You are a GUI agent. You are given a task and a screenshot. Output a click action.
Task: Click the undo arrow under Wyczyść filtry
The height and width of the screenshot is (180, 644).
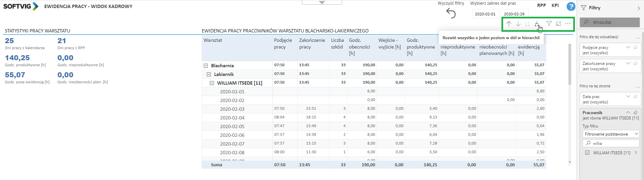pos(451,13)
